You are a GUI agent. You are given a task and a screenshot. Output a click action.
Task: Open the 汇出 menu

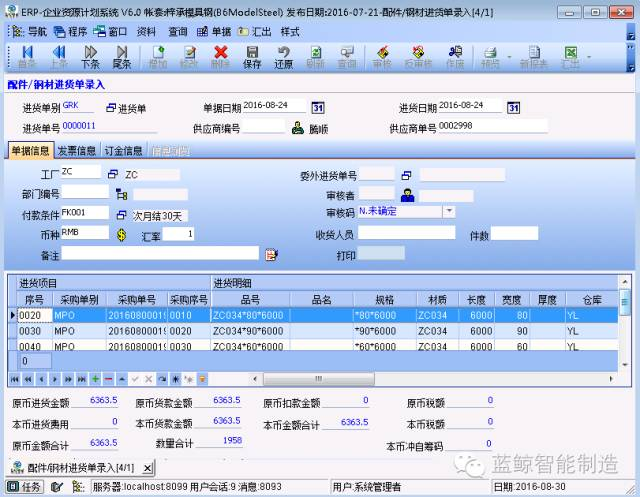click(254, 31)
